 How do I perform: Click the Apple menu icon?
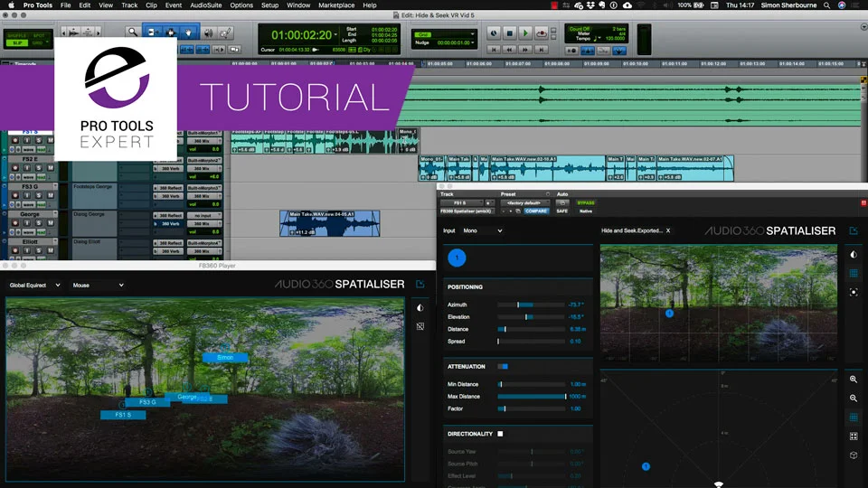[x=11, y=5]
